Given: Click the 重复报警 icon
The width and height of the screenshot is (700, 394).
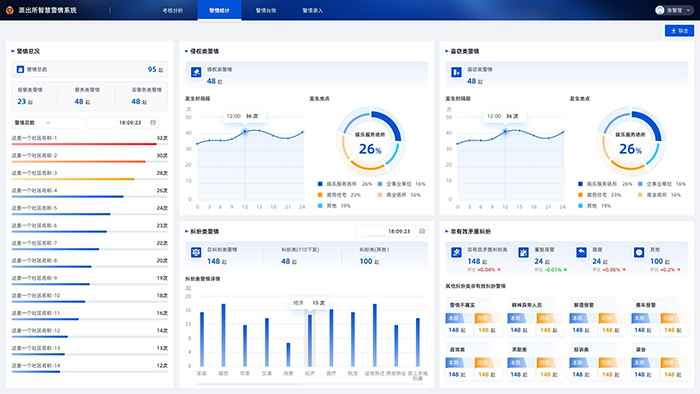Looking at the screenshot, I should point(523,253).
